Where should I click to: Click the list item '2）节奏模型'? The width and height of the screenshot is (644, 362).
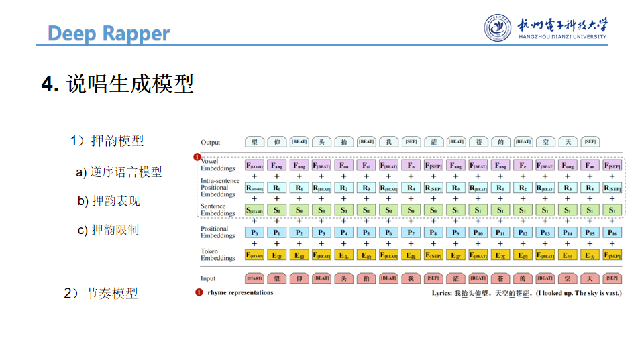pos(101,293)
